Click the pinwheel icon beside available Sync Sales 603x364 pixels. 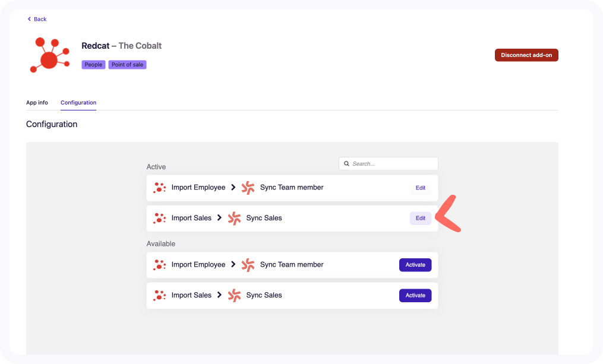pos(234,295)
